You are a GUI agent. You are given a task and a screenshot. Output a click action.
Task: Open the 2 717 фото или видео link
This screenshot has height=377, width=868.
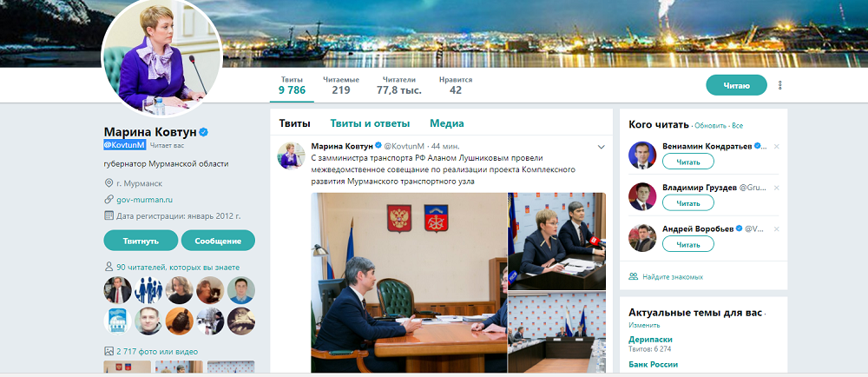pyautogui.click(x=156, y=352)
